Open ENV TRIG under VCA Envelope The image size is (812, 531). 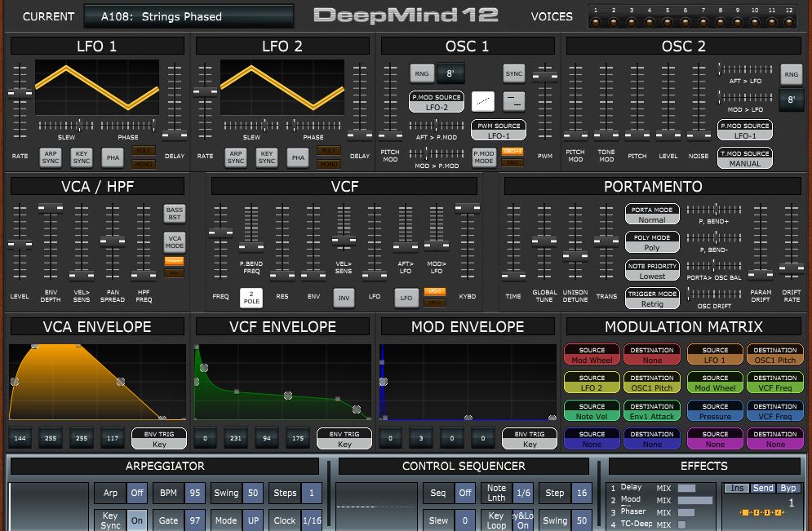(x=159, y=438)
